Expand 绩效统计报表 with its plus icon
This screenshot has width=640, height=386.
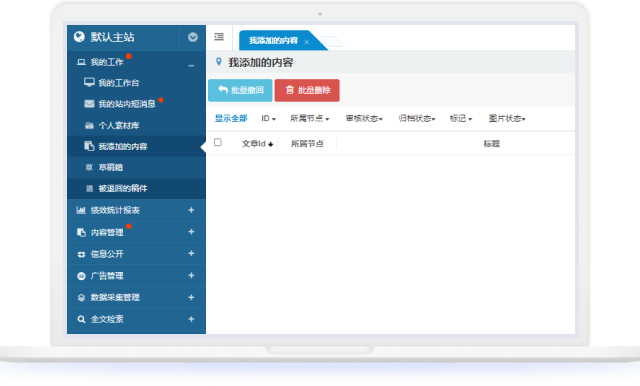pyautogui.click(x=191, y=210)
